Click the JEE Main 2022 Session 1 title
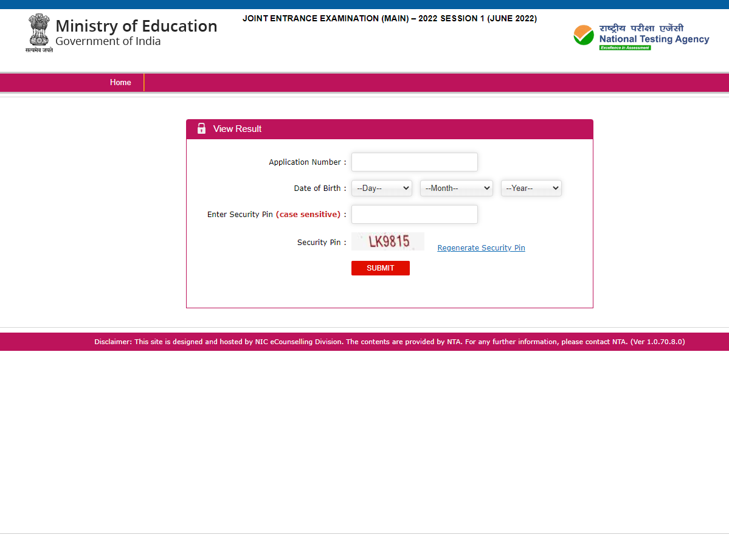Screen dimensions: 729x560 389,19
